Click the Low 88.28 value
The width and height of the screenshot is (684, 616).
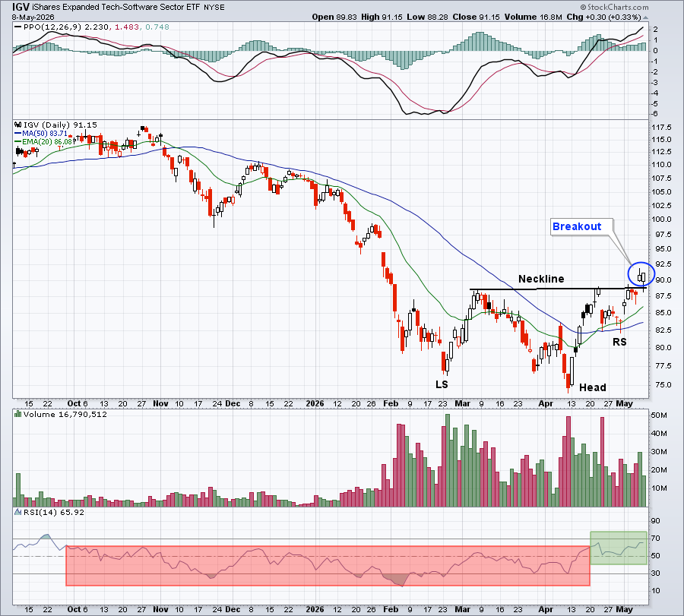coord(427,17)
